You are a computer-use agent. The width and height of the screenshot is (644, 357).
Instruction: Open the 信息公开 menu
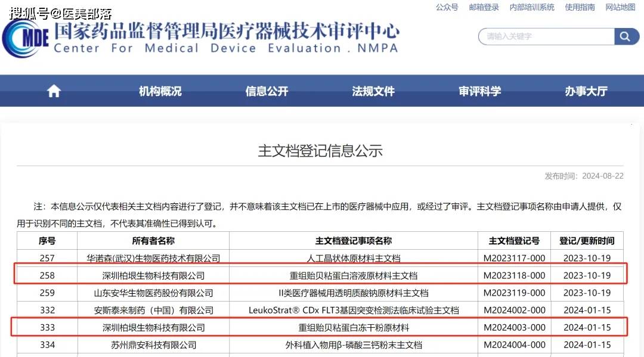tap(267, 91)
